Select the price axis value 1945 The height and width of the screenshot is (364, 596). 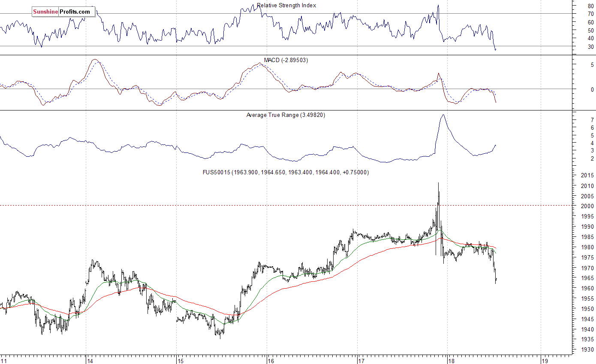588,319
